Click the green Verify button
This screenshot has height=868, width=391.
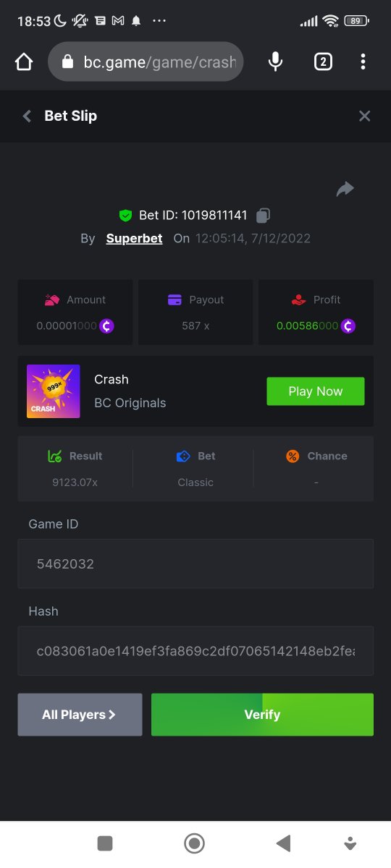pos(262,715)
